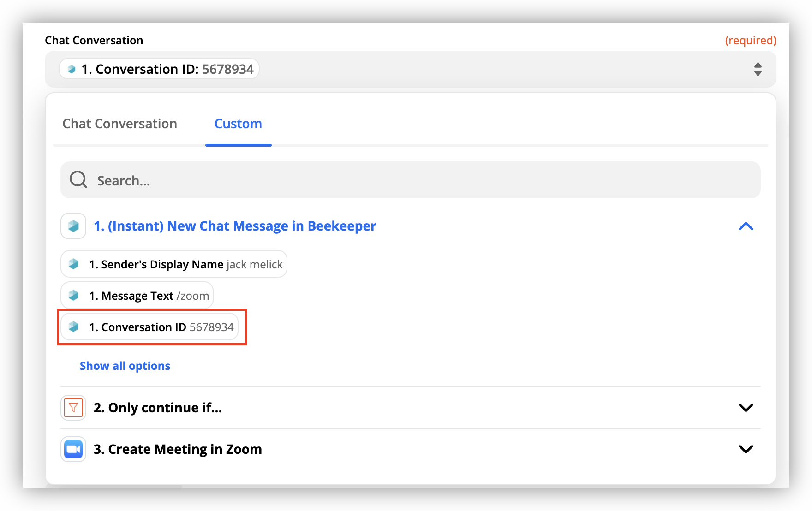
Task: Click the red filter icon for step 2
Action: tap(73, 408)
